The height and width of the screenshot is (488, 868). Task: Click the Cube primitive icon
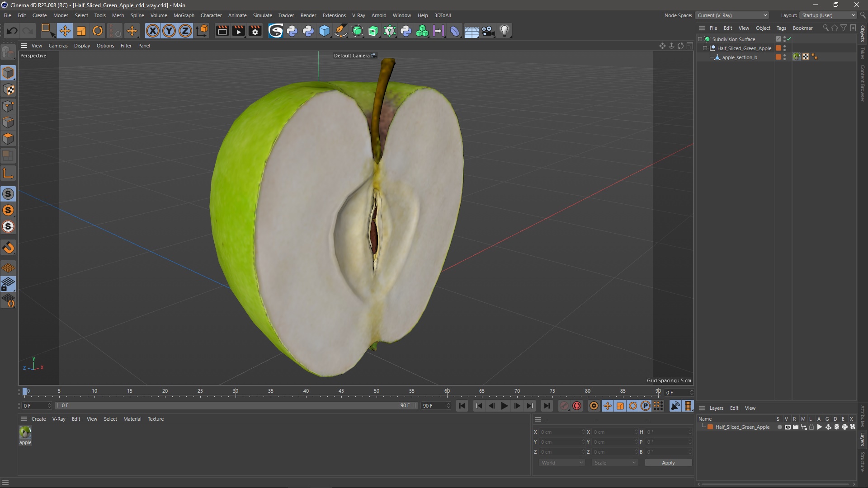[325, 31]
